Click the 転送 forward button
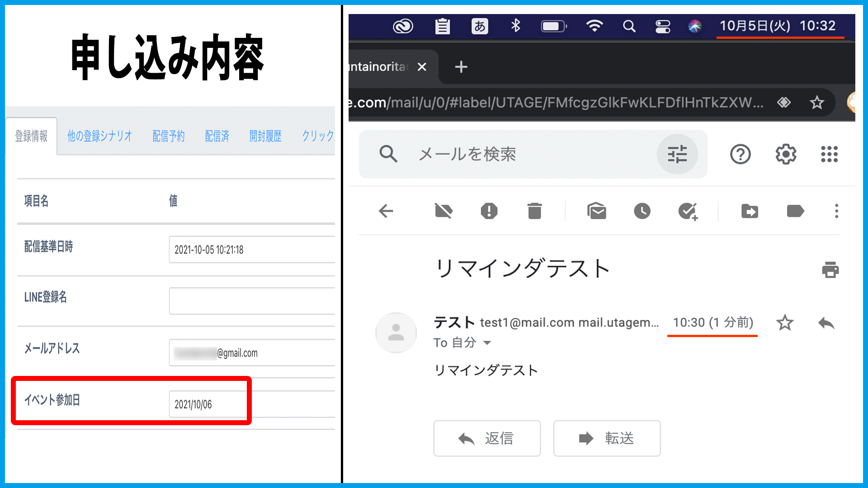This screenshot has width=868, height=488. click(607, 438)
